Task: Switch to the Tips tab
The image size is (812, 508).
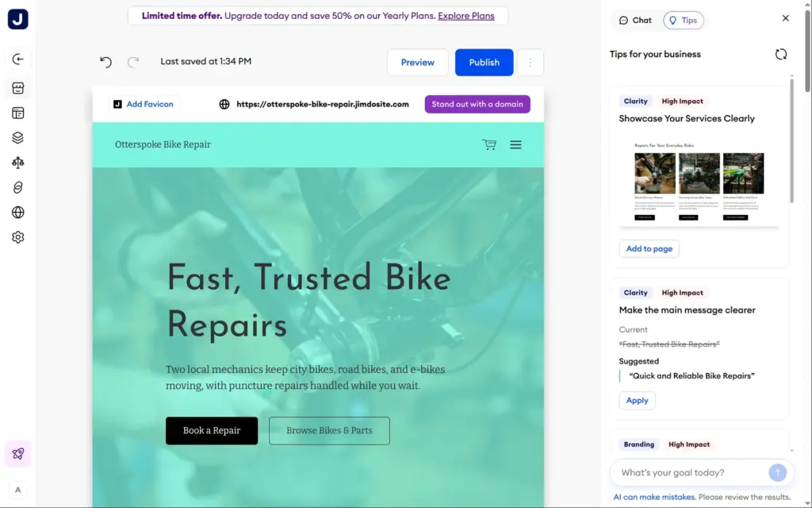Action: pyautogui.click(x=683, y=20)
